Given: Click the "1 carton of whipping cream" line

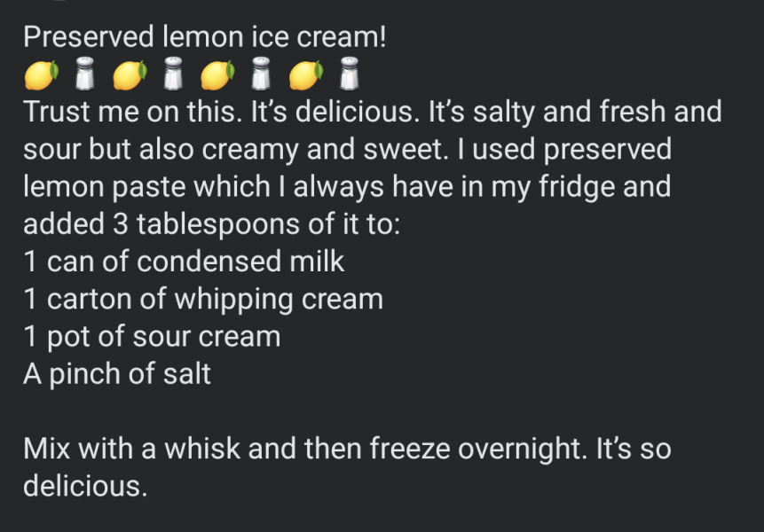Looking at the screenshot, I should [203, 299].
